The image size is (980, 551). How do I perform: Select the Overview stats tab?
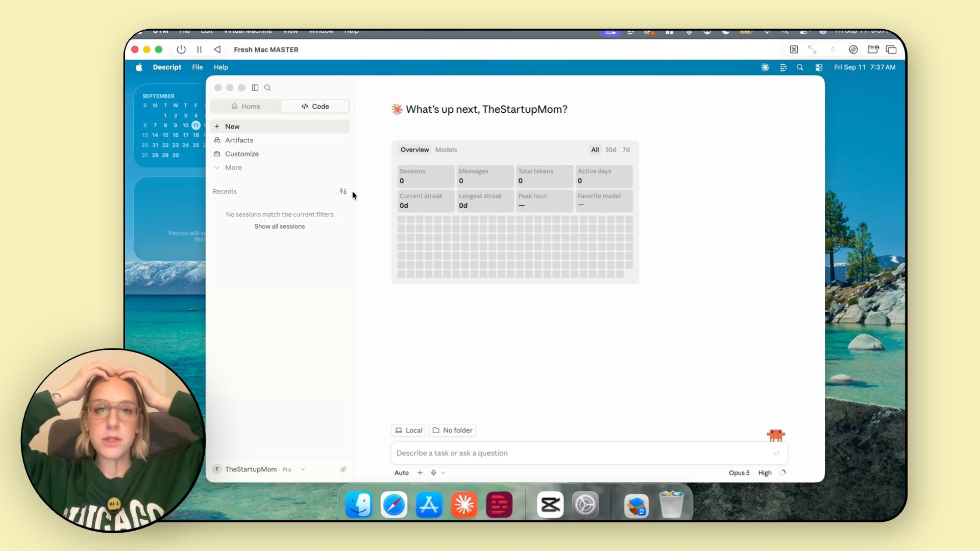click(414, 149)
